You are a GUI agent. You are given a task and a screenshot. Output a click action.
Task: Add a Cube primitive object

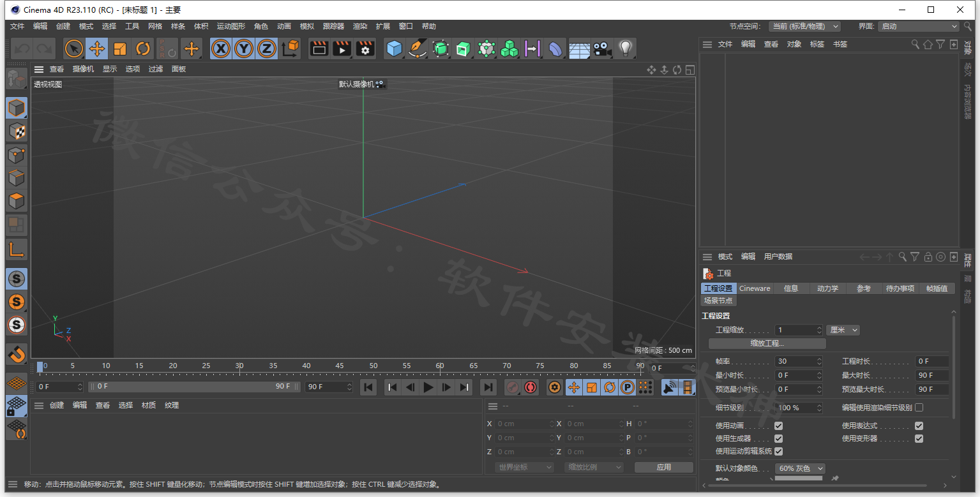[x=395, y=48]
